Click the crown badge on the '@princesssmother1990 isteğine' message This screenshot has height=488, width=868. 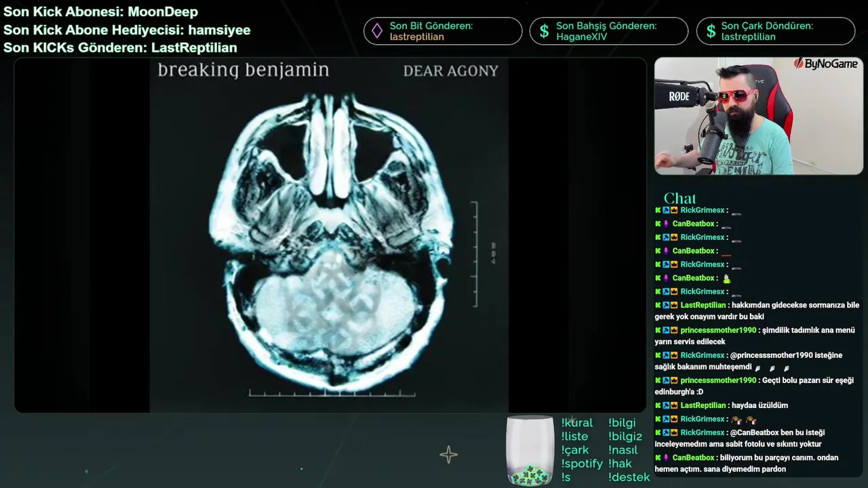[x=674, y=355]
